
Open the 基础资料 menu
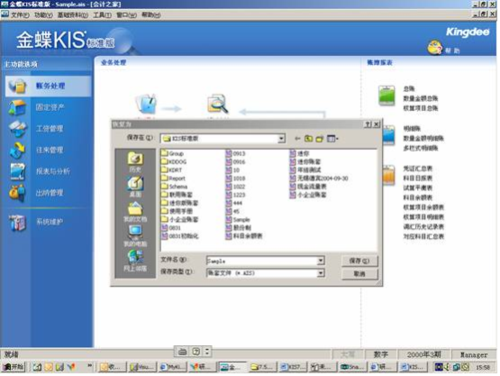(73, 15)
